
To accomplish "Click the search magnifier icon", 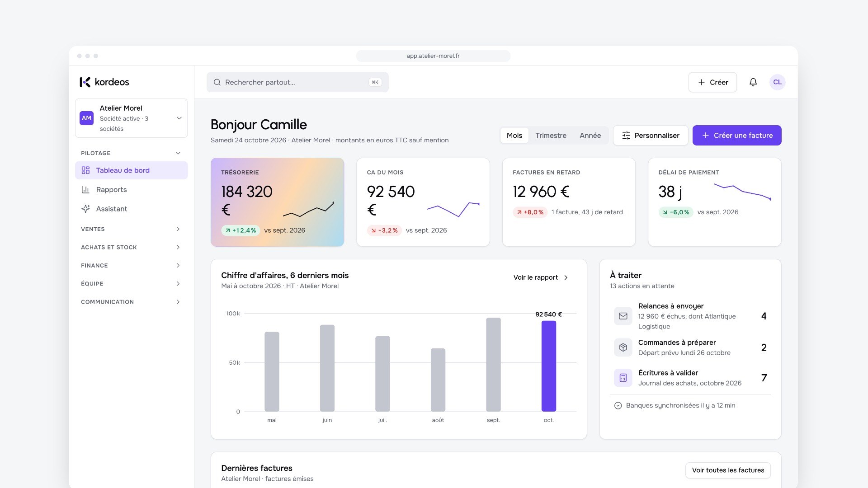I will [217, 82].
